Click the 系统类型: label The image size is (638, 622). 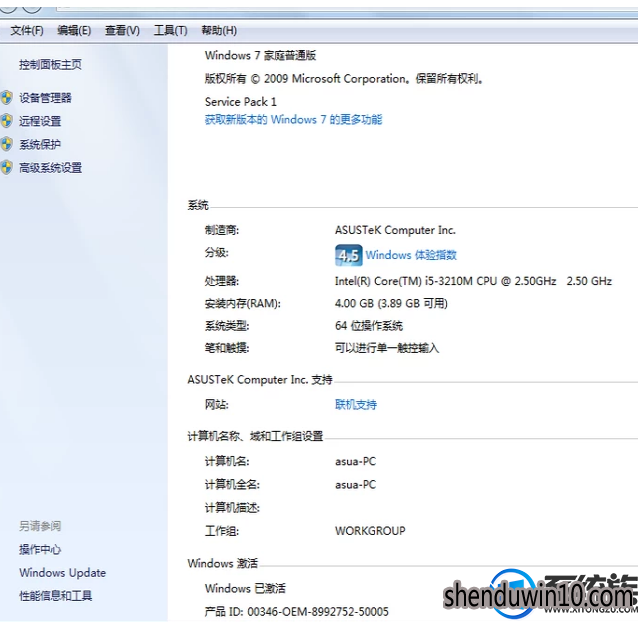tap(227, 326)
